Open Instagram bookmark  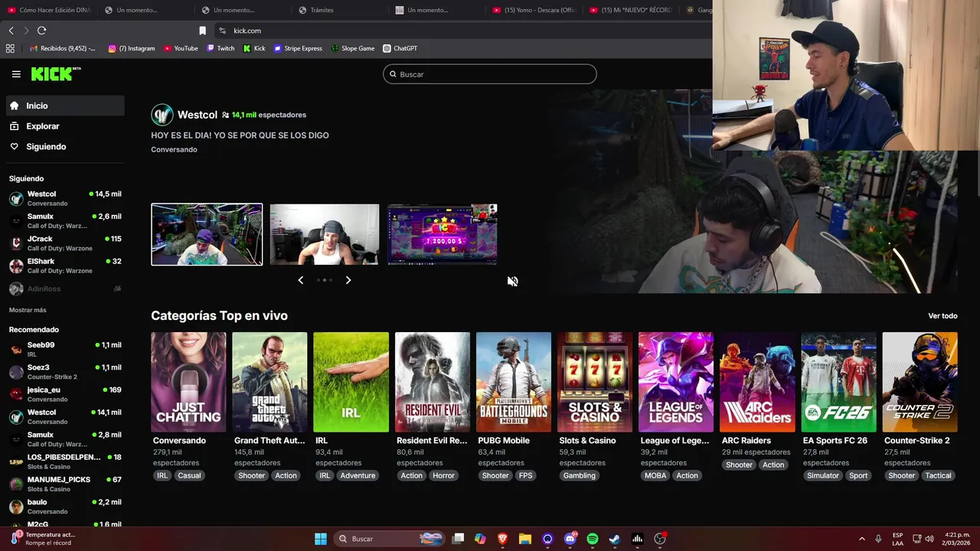tap(132, 48)
